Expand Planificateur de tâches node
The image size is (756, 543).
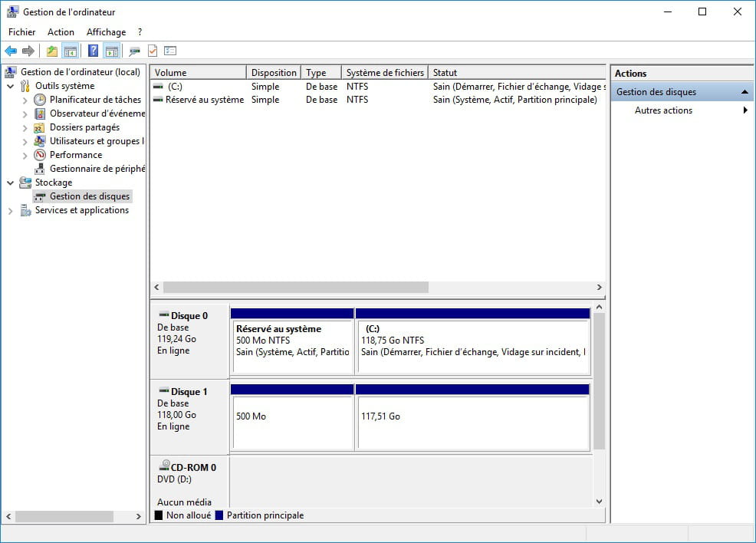[25, 100]
